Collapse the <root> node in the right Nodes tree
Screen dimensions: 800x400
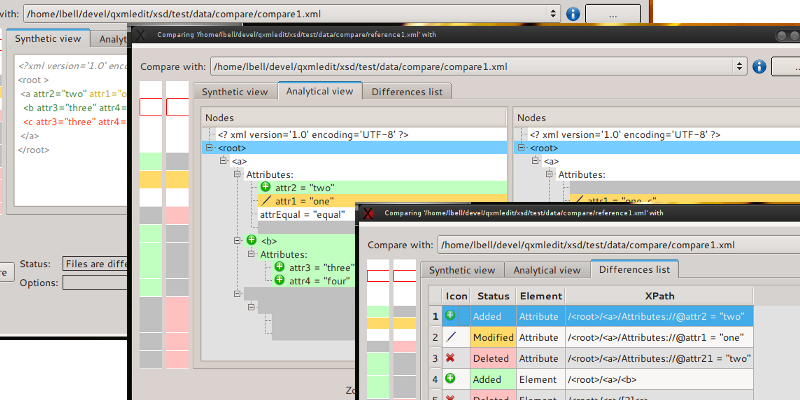[522, 147]
